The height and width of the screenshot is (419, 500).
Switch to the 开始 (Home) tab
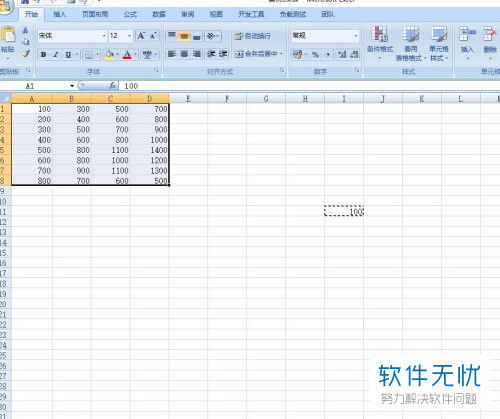[x=31, y=14]
